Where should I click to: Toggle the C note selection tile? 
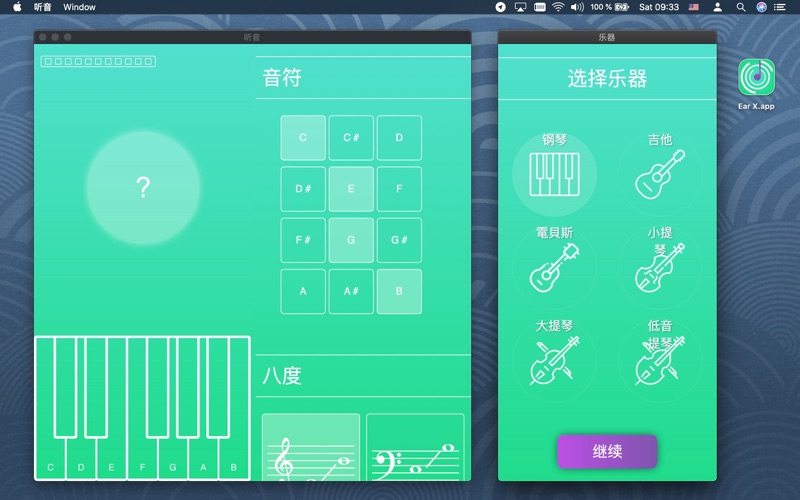click(303, 138)
